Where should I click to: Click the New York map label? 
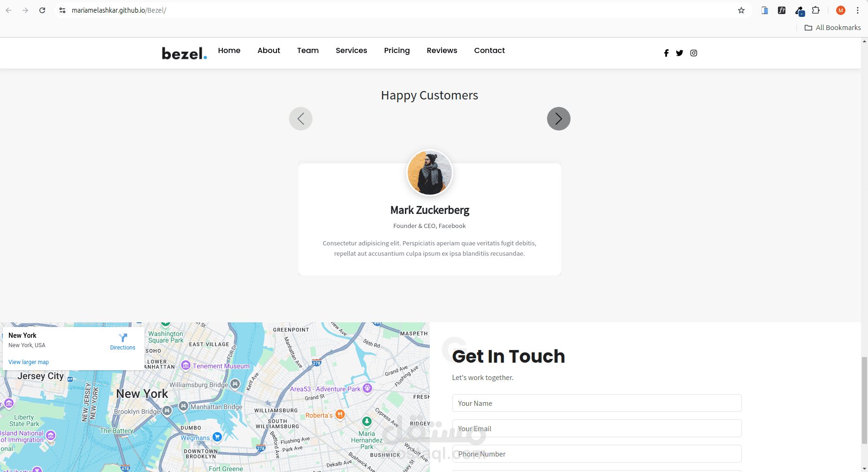[x=142, y=394]
